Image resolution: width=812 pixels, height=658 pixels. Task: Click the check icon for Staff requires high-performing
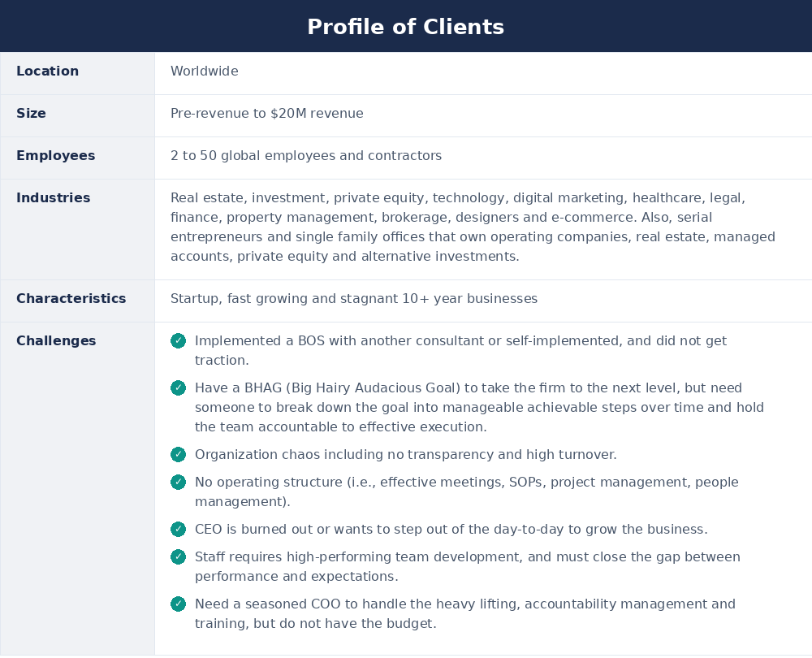point(178,557)
